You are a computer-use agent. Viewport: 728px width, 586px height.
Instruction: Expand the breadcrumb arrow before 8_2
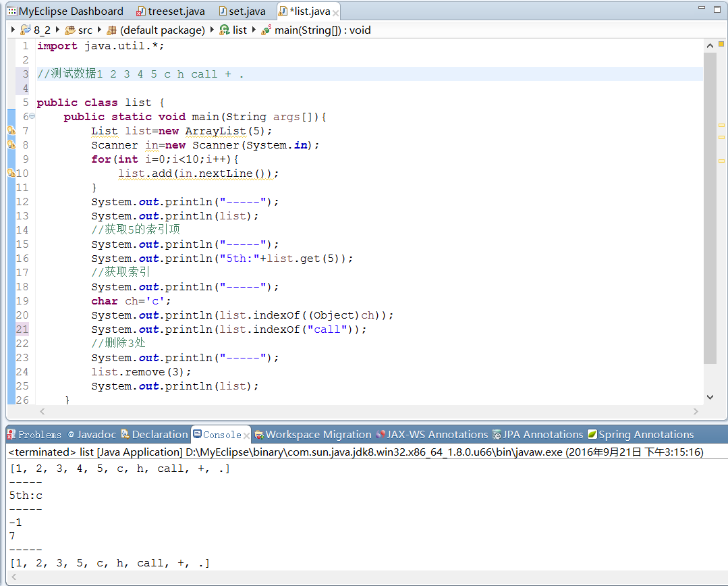click(13, 30)
